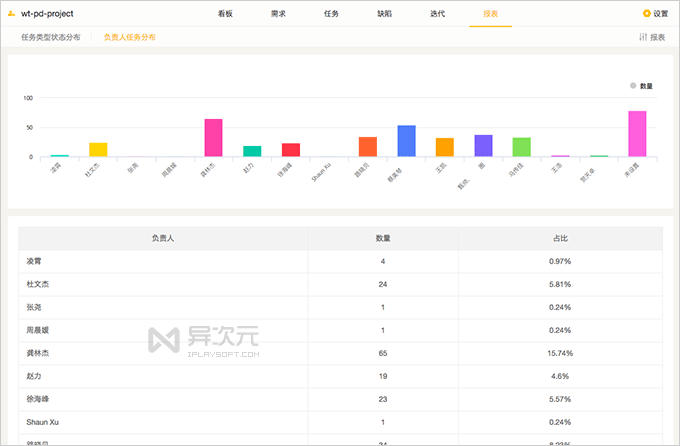Switch to the 需求 tab
The width and height of the screenshot is (680, 446).
click(278, 14)
